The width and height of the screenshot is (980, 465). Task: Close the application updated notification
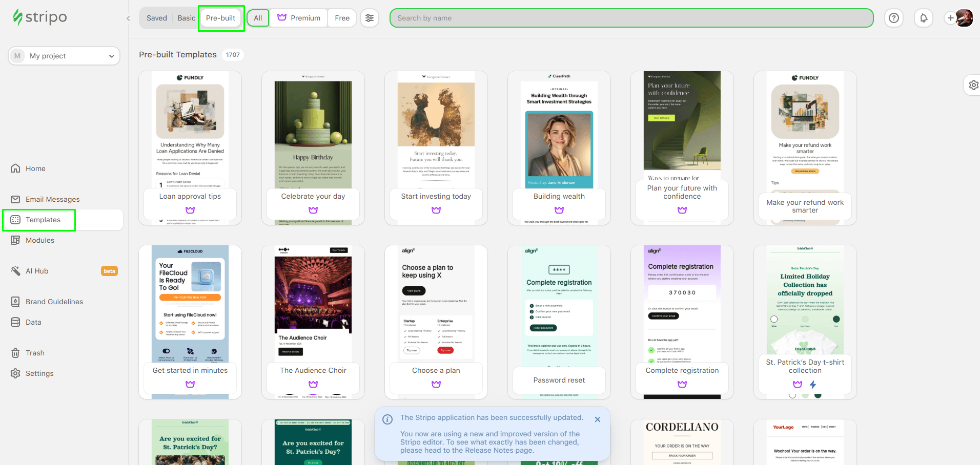(598, 419)
